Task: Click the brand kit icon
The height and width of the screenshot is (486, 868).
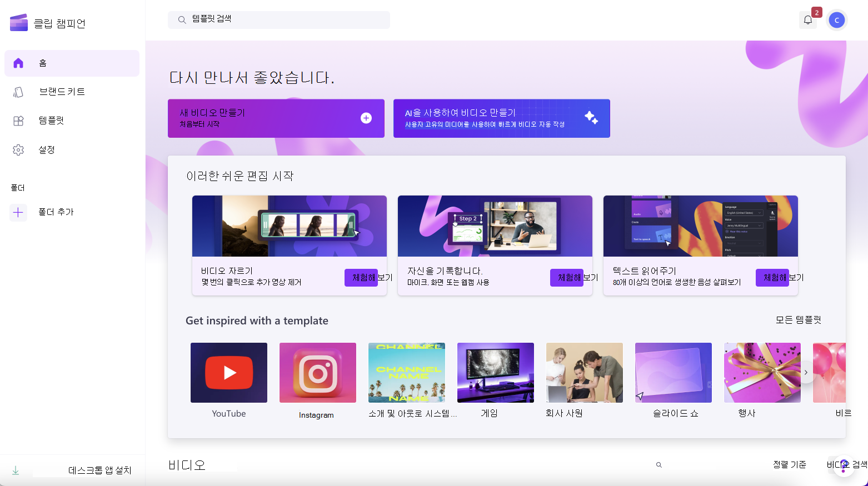Action: pyautogui.click(x=18, y=92)
